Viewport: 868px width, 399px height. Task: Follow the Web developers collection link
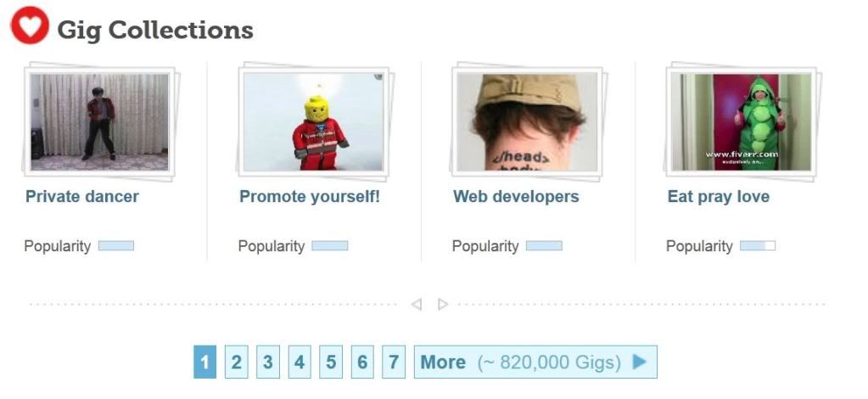point(516,197)
